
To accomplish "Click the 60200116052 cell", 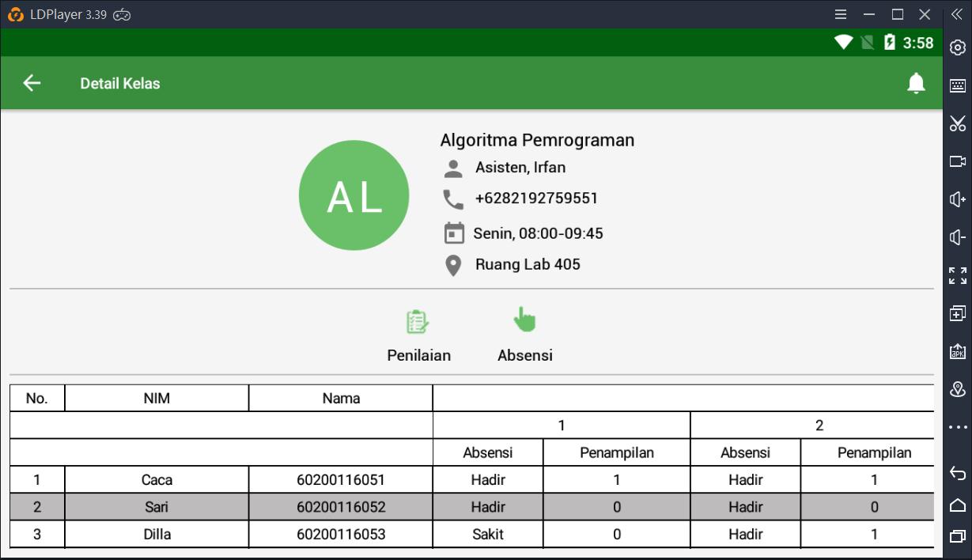I will (341, 507).
